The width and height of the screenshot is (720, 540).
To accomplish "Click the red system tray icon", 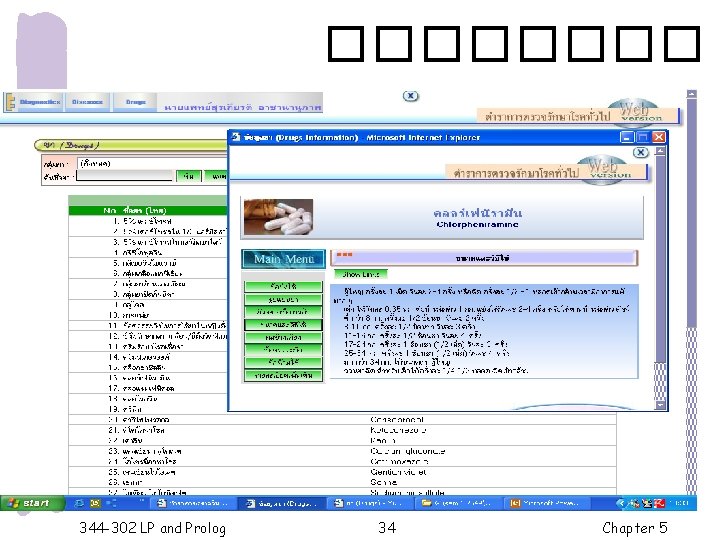I will (x=659, y=503).
